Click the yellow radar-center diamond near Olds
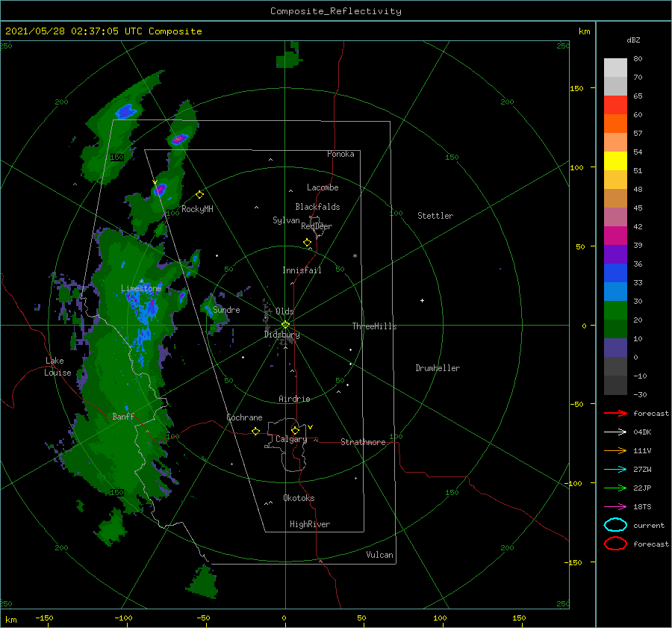The width and height of the screenshot is (672, 628). [x=285, y=325]
